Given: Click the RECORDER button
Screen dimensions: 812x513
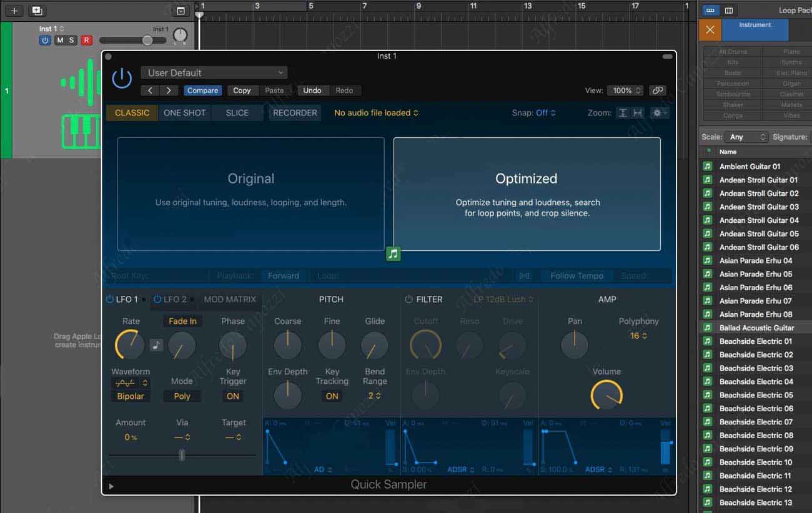Looking at the screenshot, I should click(295, 113).
